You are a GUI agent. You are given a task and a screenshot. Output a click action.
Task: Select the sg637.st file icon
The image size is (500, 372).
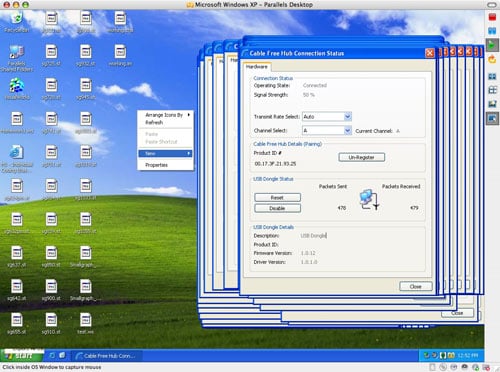click(x=16, y=253)
